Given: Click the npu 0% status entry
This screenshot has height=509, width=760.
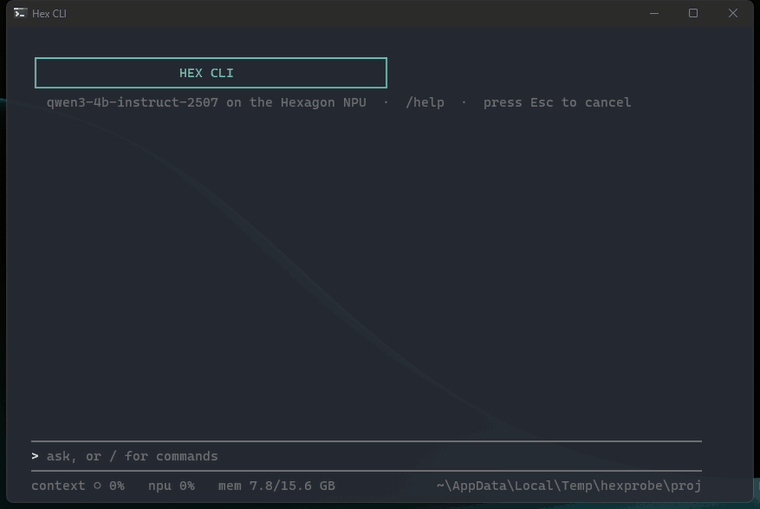Looking at the screenshot, I should 172,486.
